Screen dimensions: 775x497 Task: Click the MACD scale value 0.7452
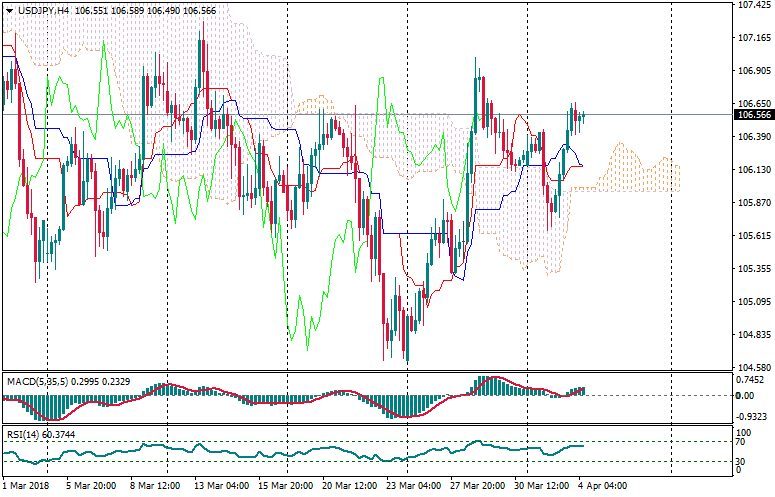point(753,380)
